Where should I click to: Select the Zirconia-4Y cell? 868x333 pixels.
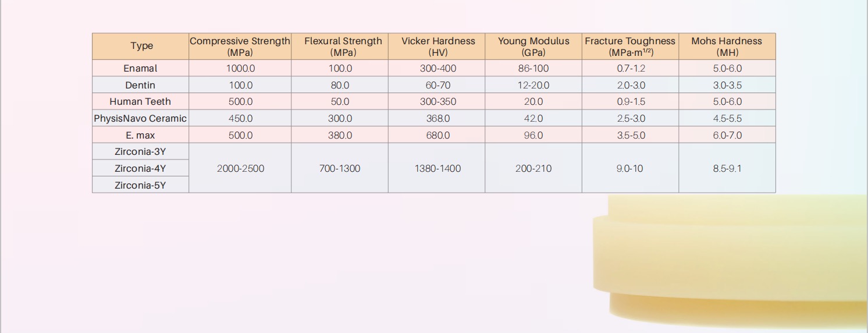[141, 168]
